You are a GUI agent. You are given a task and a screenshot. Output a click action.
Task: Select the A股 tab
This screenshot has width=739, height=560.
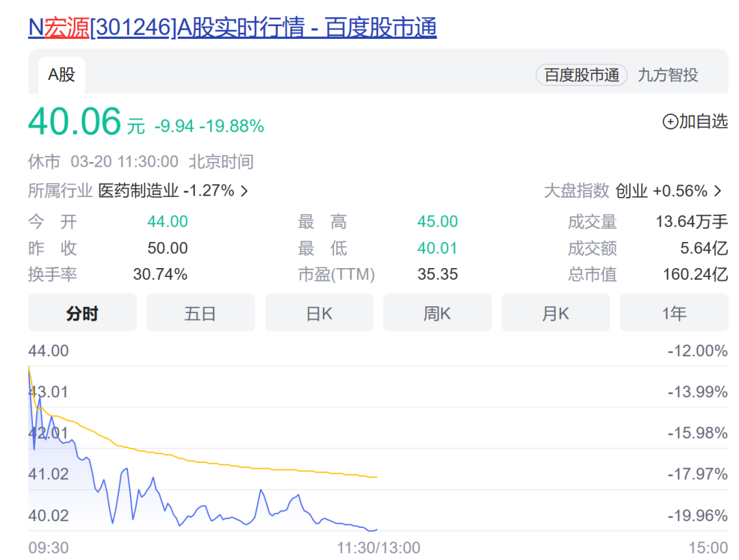coord(62,75)
